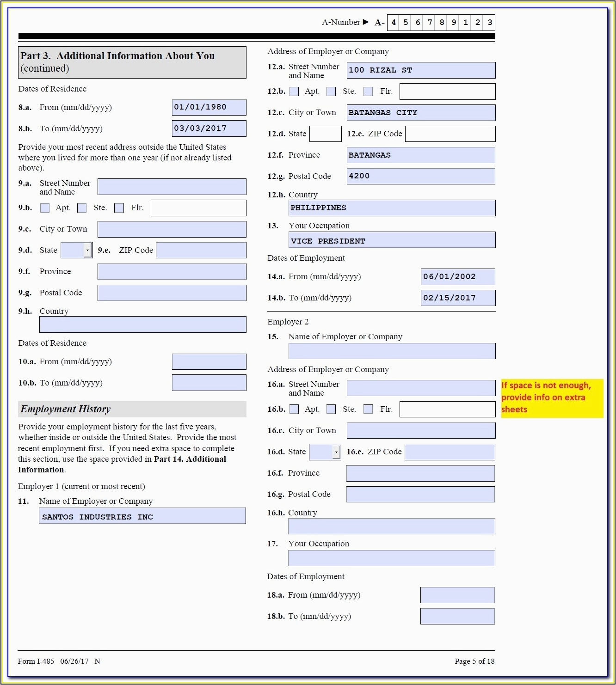Click the Vice President occupation field
The width and height of the screenshot is (616, 685).
click(392, 240)
